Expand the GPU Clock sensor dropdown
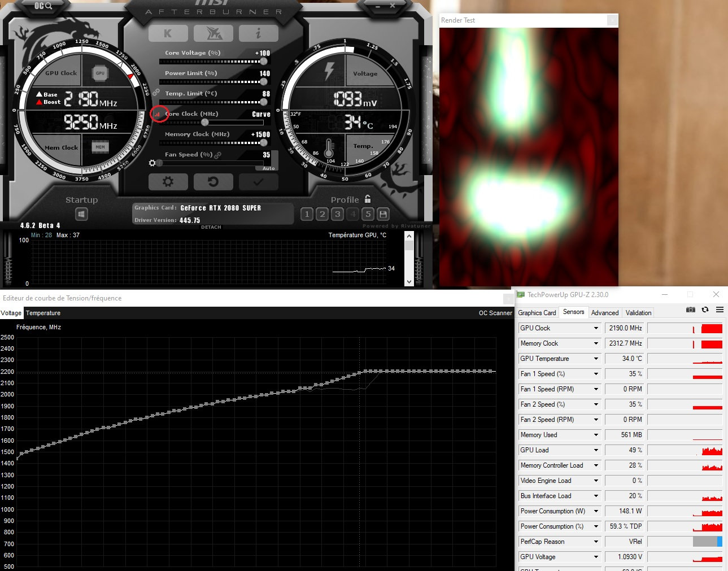728x571 pixels. pyautogui.click(x=596, y=328)
